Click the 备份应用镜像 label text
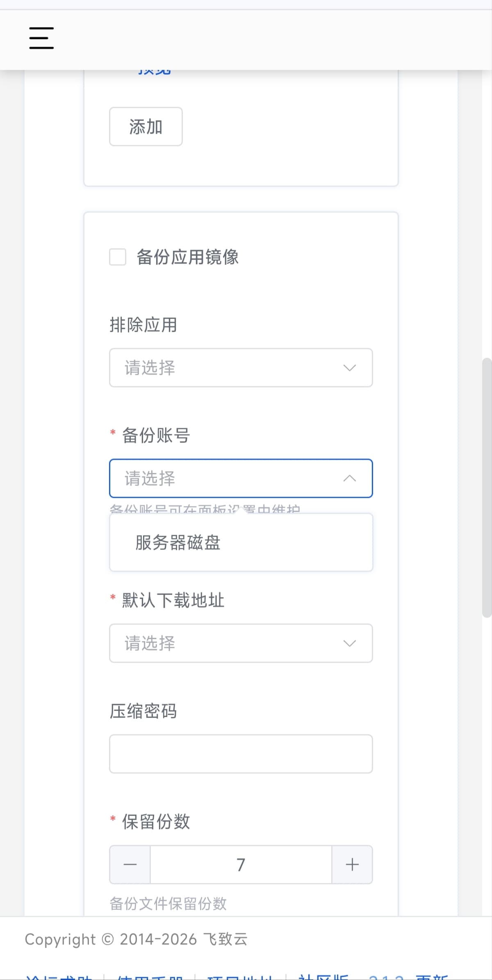The height and width of the screenshot is (980, 492). [187, 257]
